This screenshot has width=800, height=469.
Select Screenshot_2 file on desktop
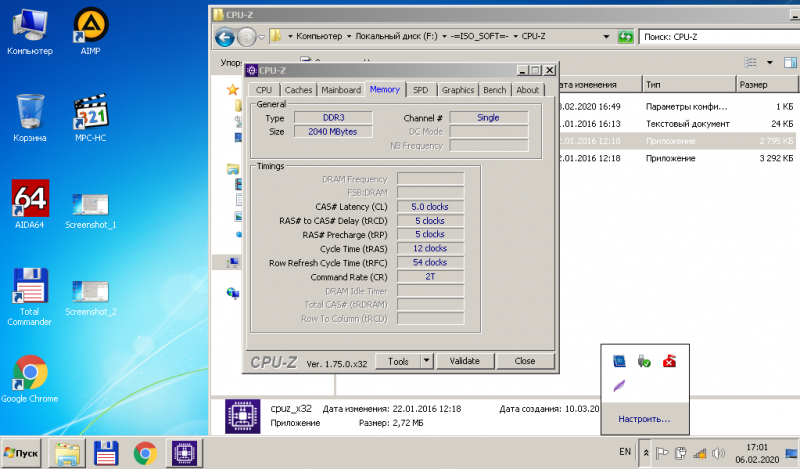pos(90,298)
